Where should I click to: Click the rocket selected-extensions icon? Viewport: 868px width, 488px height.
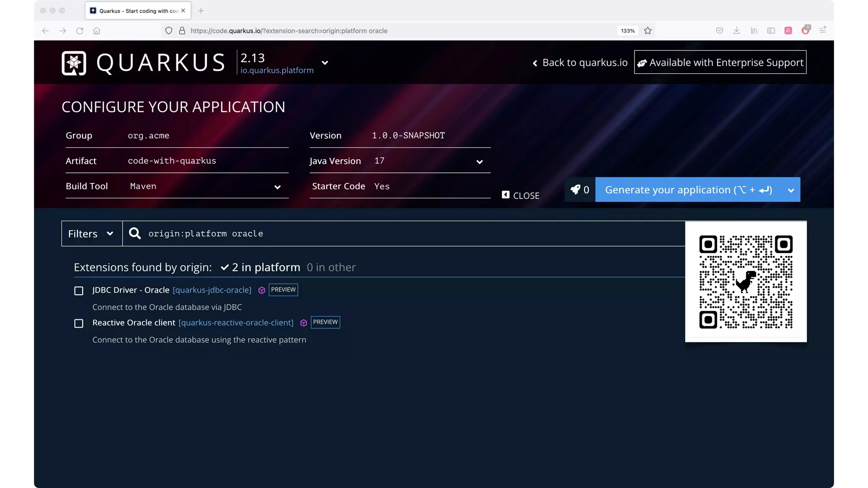(575, 190)
